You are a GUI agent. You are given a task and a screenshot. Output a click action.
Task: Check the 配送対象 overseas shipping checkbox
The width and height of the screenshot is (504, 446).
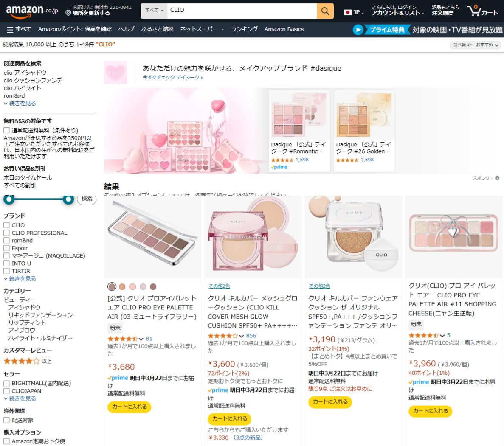(x=6, y=420)
